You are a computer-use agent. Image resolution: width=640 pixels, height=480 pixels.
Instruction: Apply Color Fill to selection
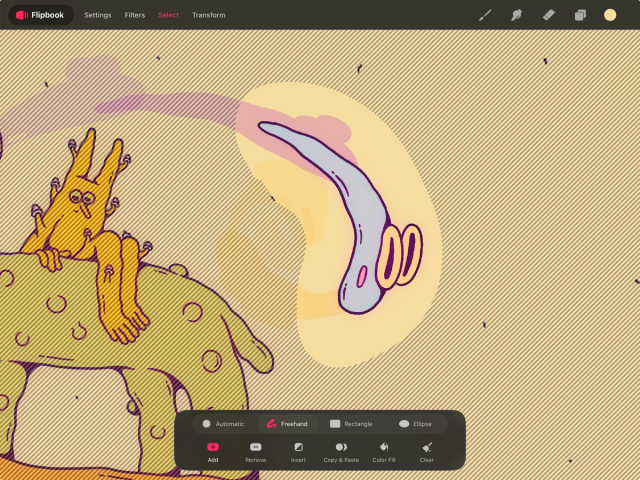pyautogui.click(x=384, y=452)
